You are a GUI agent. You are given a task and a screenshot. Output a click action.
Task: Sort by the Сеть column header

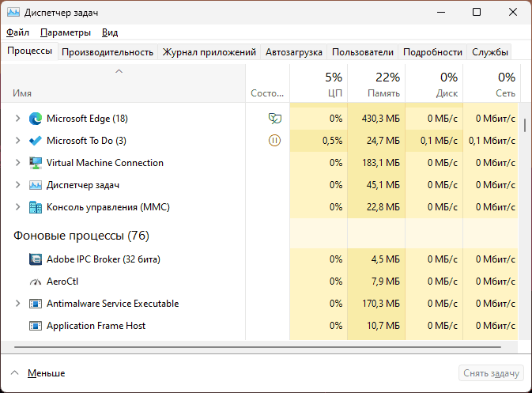point(491,84)
